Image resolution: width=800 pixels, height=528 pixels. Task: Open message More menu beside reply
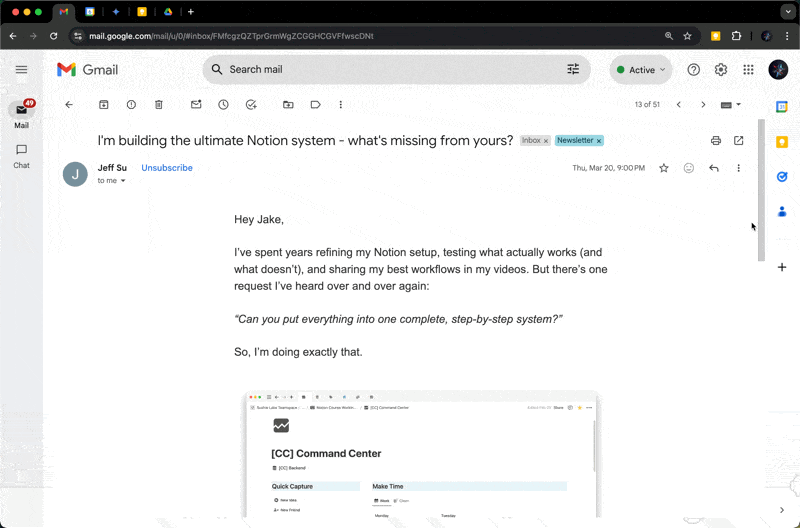tap(738, 168)
